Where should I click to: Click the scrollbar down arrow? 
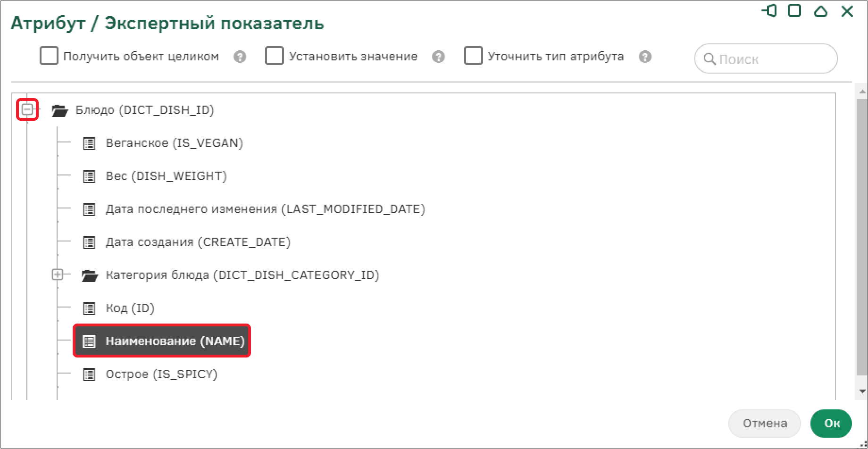pos(862,391)
